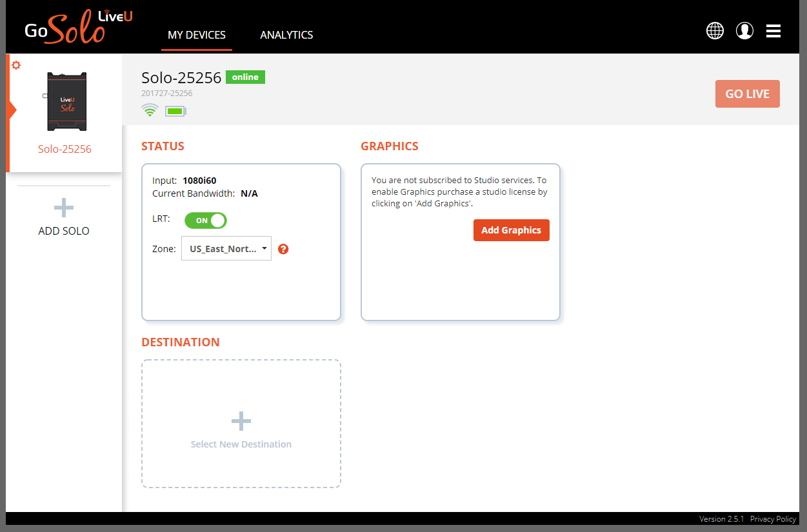Switch to the ANALYTICS tab

click(x=286, y=35)
